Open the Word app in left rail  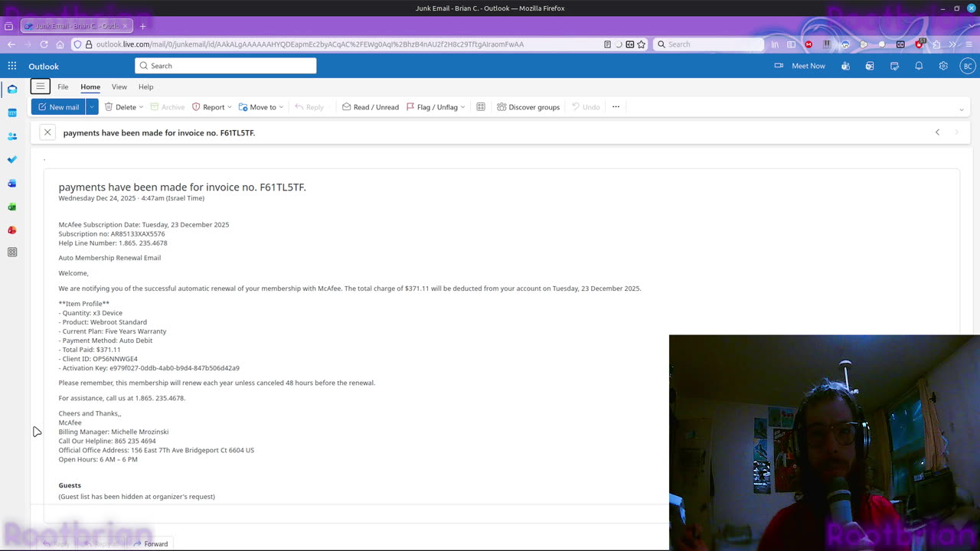pos(12,184)
